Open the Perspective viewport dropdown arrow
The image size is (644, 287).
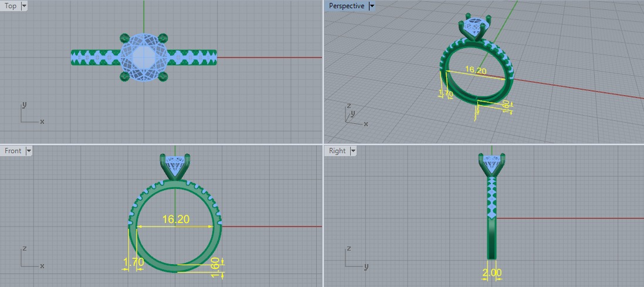tap(372, 6)
